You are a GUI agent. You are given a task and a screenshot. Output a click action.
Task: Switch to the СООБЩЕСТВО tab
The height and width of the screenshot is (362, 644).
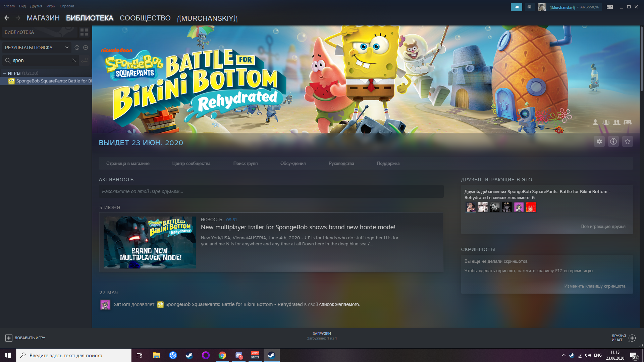(x=145, y=18)
